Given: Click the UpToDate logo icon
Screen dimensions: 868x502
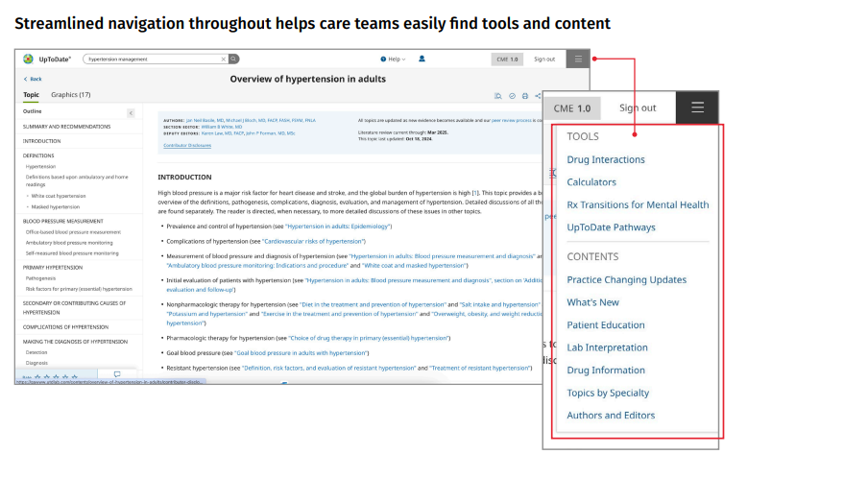Looking at the screenshot, I should pyautogui.click(x=28, y=59).
